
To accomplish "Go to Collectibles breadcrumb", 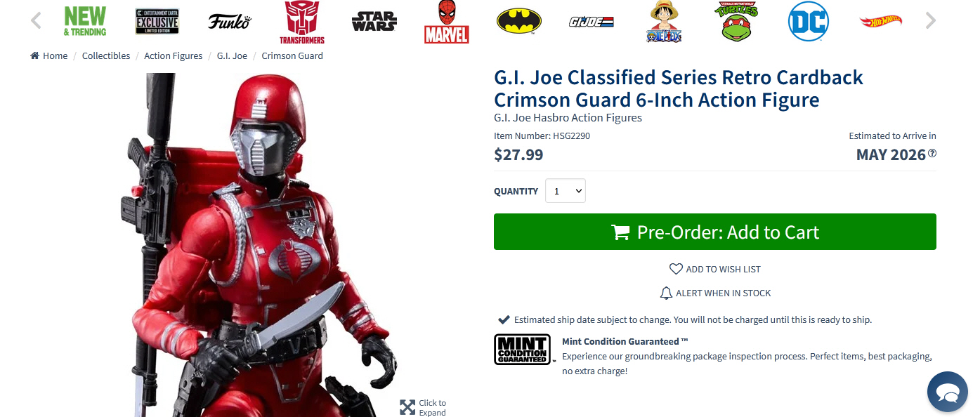I will click(x=106, y=55).
